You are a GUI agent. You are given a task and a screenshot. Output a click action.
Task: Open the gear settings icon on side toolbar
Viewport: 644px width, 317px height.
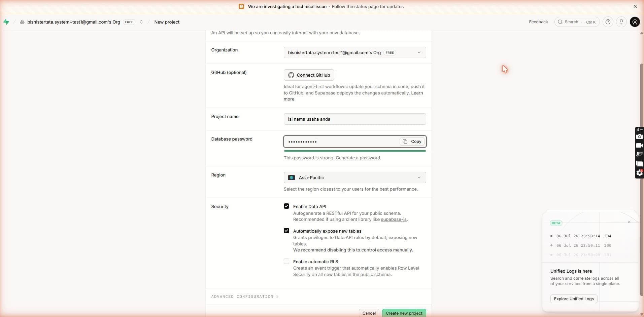[639, 173]
